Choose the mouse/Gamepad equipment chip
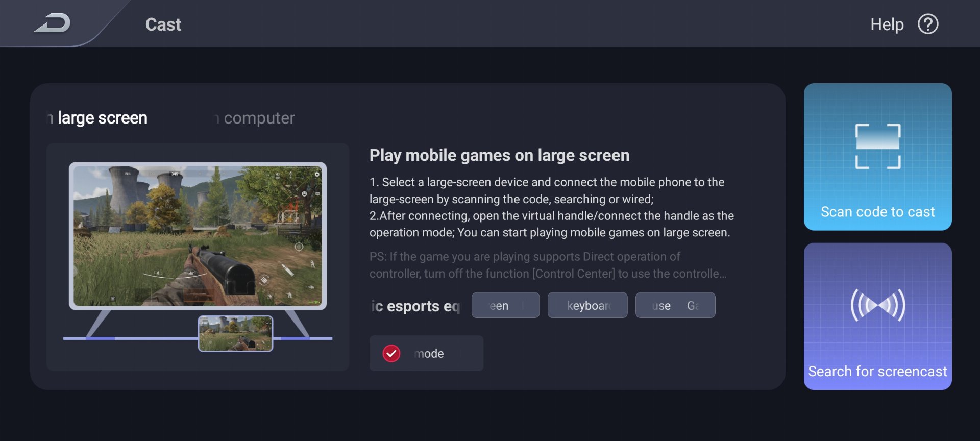The height and width of the screenshot is (441, 980). [675, 305]
